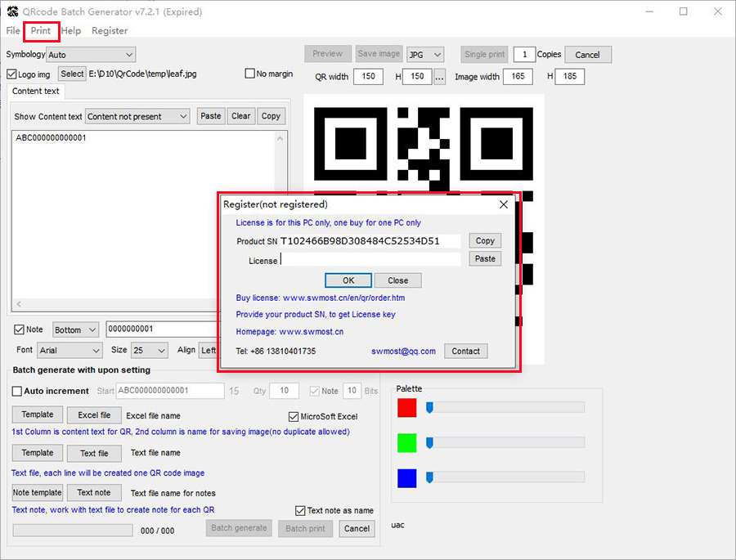Click Template button beside Excel file
The width and height of the screenshot is (736, 560).
pyautogui.click(x=37, y=414)
